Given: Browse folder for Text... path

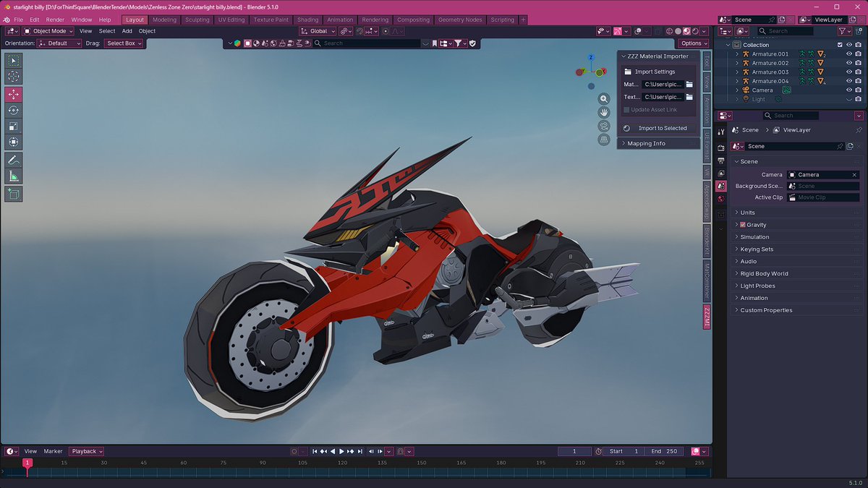Looking at the screenshot, I should point(689,97).
